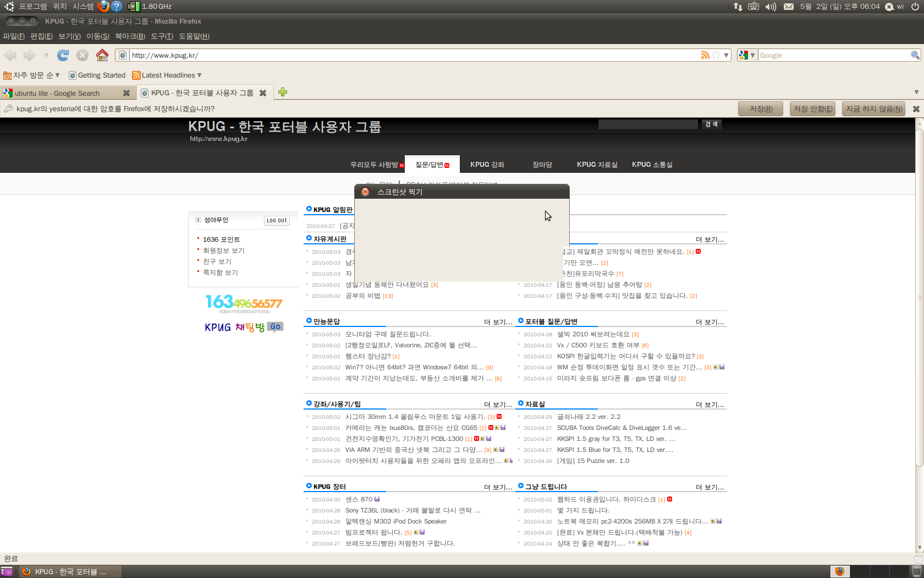Screen dimensions: 924x578
Task: Open the list all tabs dropdown arrow
Action: tap(916, 92)
